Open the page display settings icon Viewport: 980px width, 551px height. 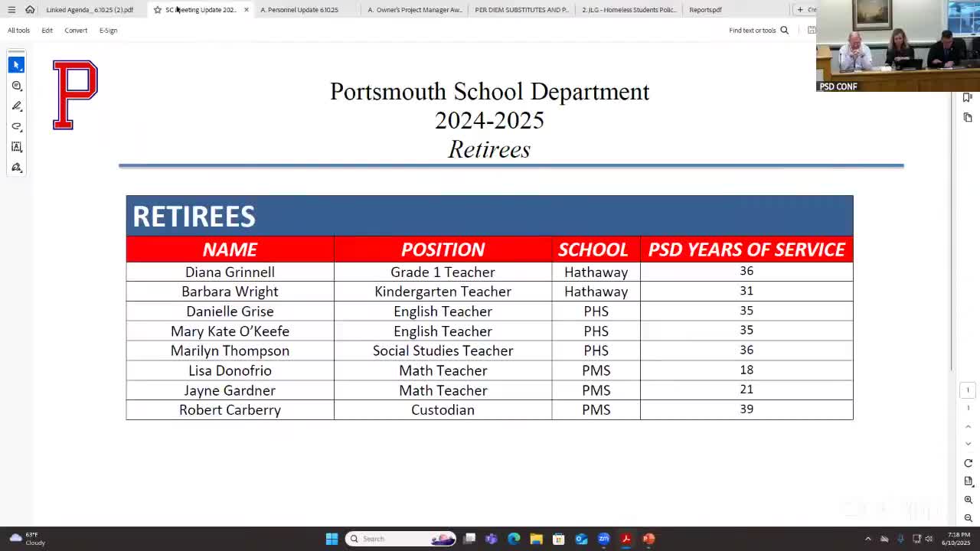[x=968, y=481]
